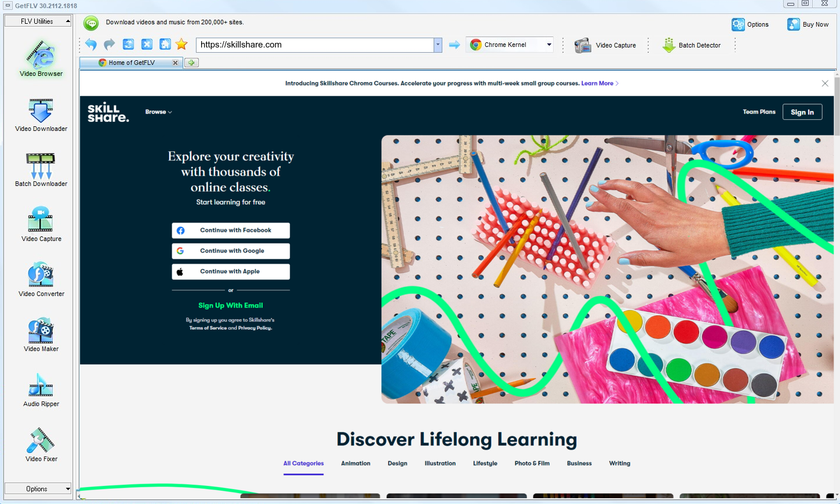Open the Team Plans link
Viewport: 840px width, 504px height.
(759, 112)
